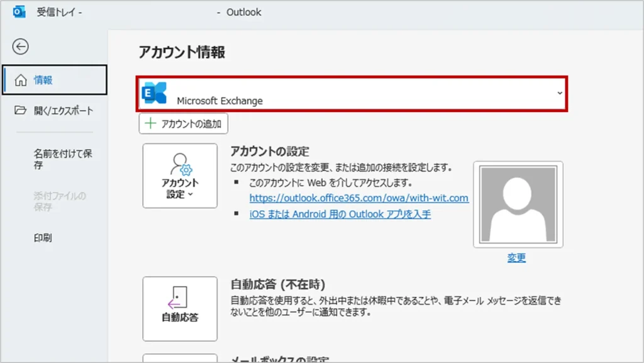Expand the account list chevron arrow

click(x=559, y=93)
